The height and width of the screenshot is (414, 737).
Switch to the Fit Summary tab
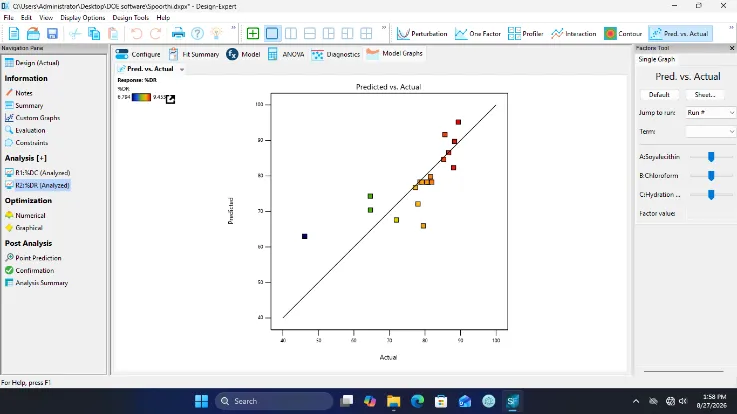pyautogui.click(x=194, y=54)
